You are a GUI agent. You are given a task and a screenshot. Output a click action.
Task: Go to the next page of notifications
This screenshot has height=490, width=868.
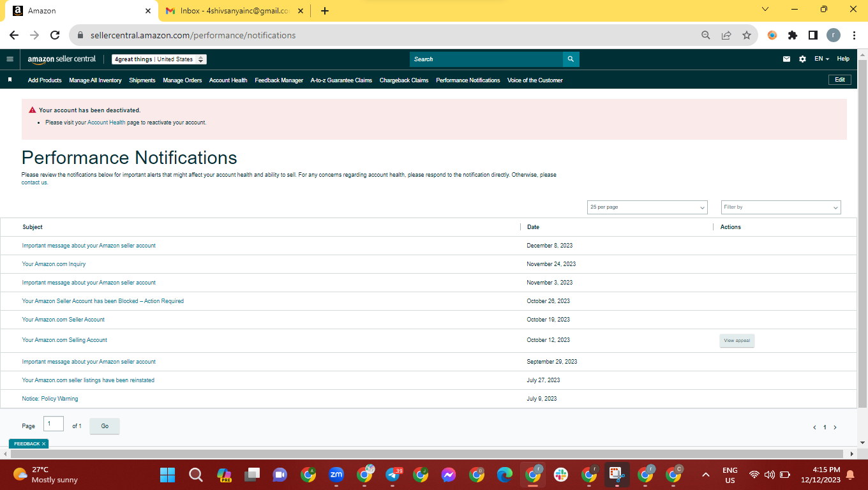[x=835, y=427]
